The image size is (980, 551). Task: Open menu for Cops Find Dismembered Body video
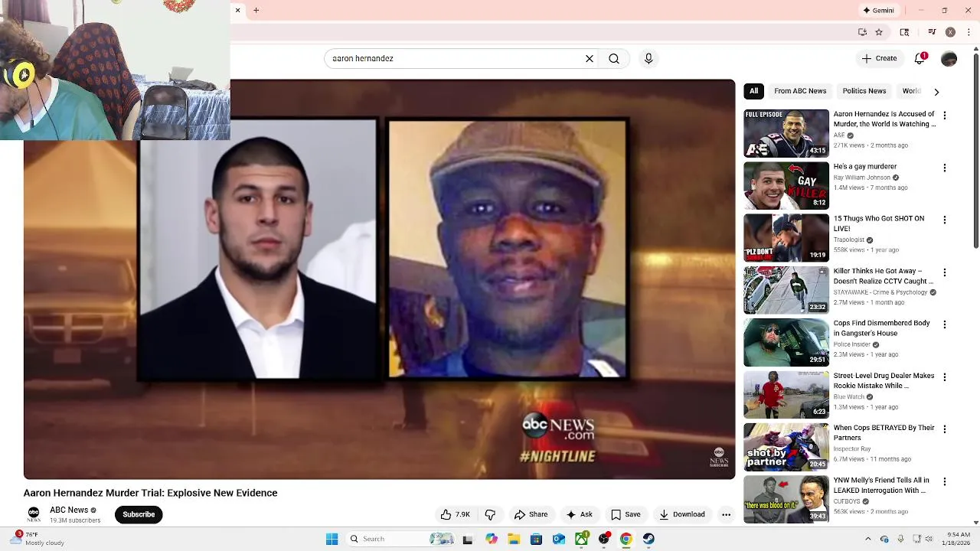pyautogui.click(x=945, y=324)
